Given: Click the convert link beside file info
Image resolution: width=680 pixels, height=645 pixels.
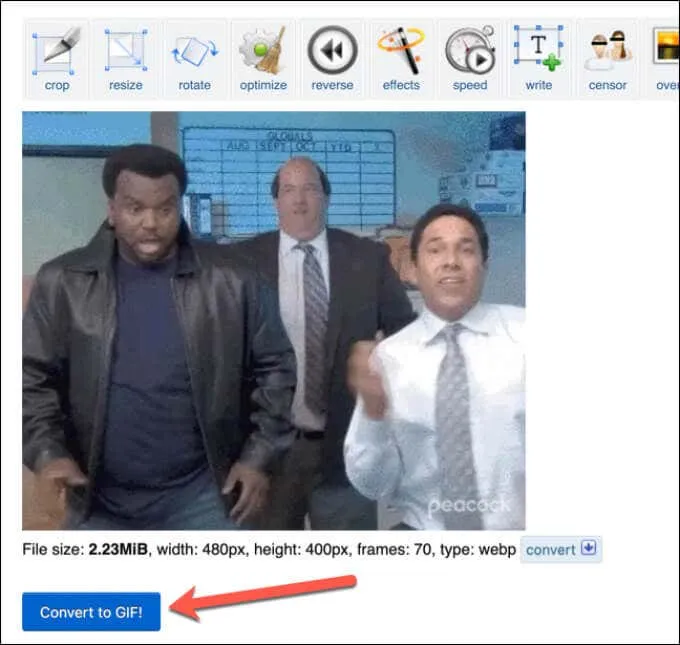Looking at the screenshot, I should click(561, 549).
